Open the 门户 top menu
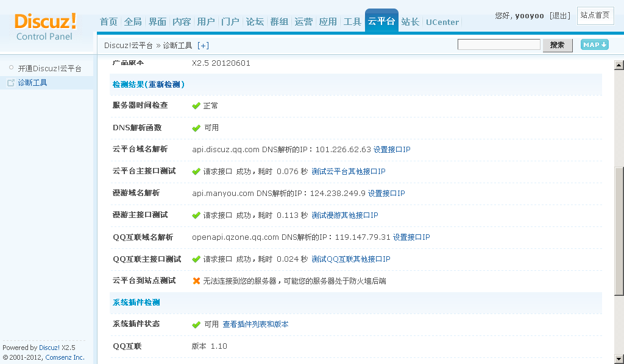This screenshot has width=624, height=364. [230, 22]
